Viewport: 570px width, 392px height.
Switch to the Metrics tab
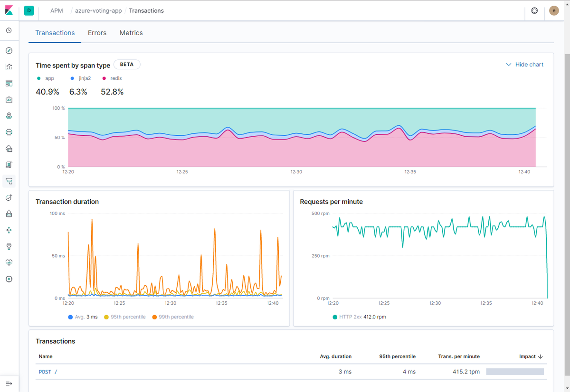131,33
